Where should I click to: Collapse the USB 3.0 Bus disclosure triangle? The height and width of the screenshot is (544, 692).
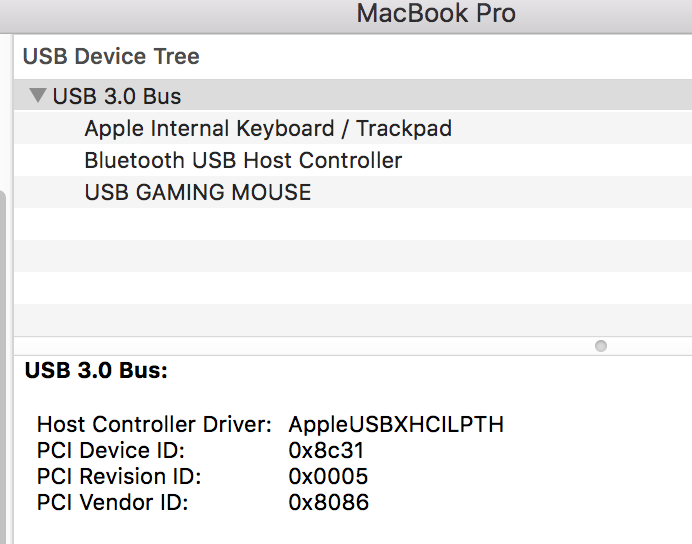[x=38, y=95]
